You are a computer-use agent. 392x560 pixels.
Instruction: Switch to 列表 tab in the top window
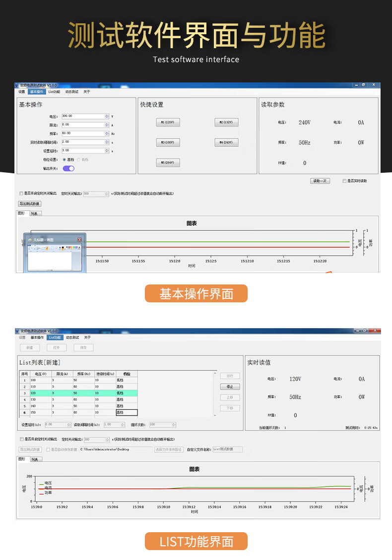[x=35, y=213]
